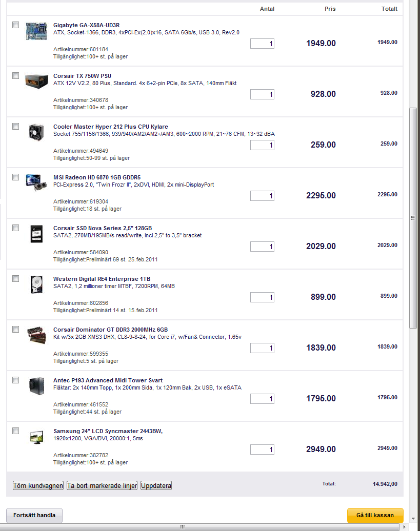Click the Fortsätt handla button
Screen dimensions: 420x531
point(34,515)
